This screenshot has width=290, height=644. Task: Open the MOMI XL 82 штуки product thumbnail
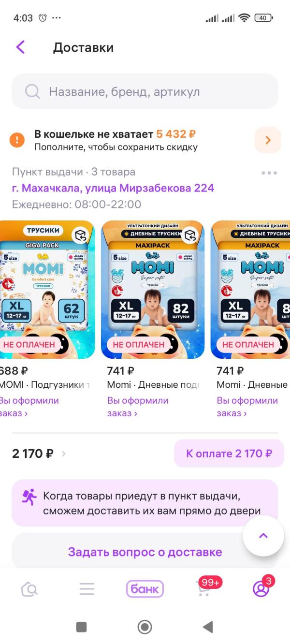tap(153, 290)
